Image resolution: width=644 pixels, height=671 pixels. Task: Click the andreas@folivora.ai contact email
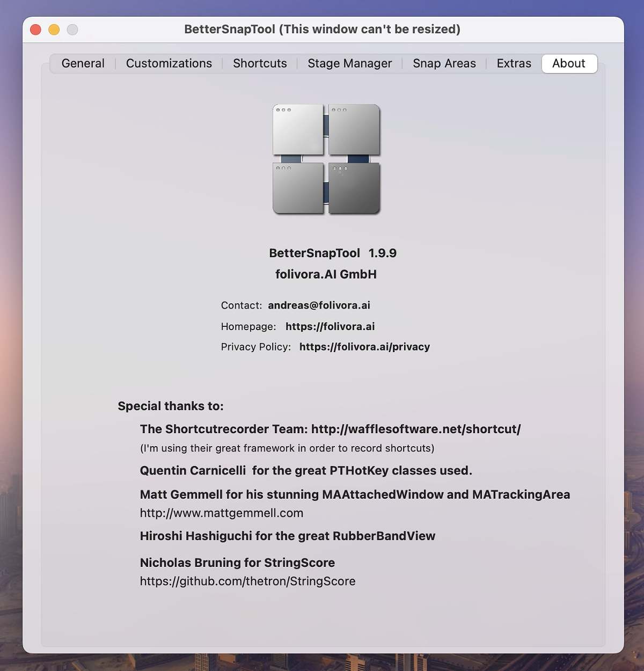319,305
